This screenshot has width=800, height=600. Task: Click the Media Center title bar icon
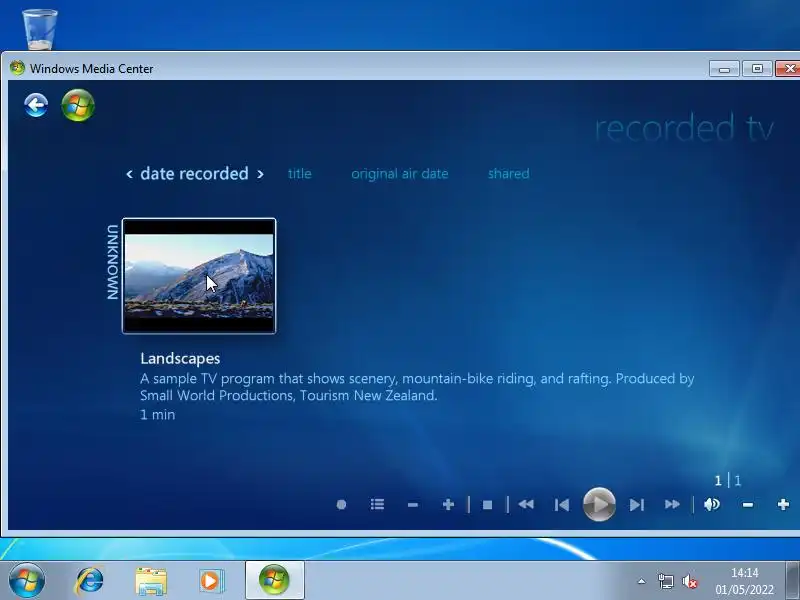[17, 68]
